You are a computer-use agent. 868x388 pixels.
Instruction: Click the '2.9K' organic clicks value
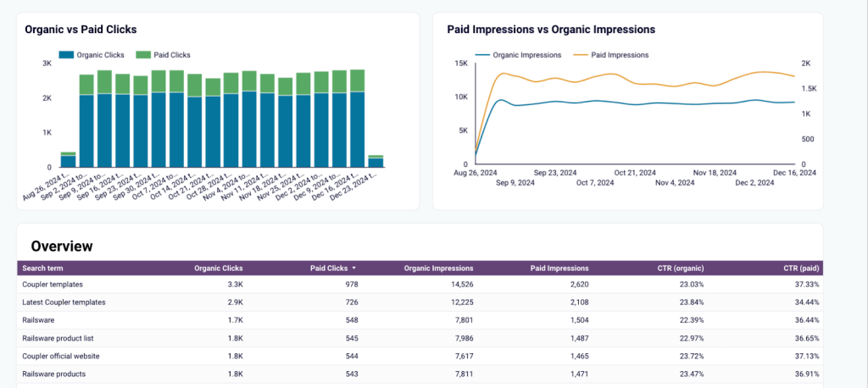pos(236,302)
